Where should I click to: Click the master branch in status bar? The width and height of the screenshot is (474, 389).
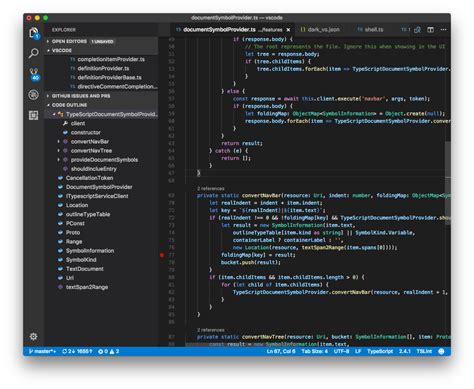click(42, 351)
